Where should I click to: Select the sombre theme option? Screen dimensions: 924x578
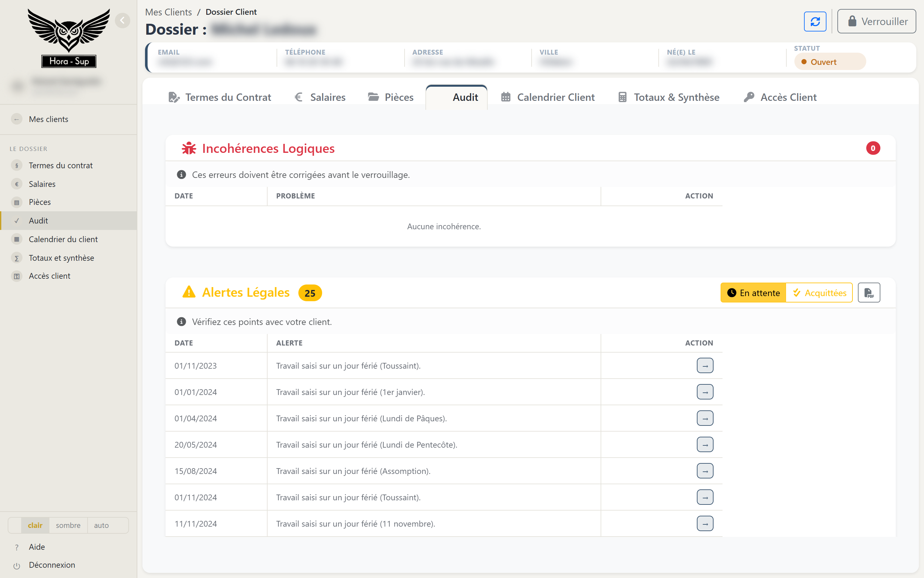tap(68, 525)
